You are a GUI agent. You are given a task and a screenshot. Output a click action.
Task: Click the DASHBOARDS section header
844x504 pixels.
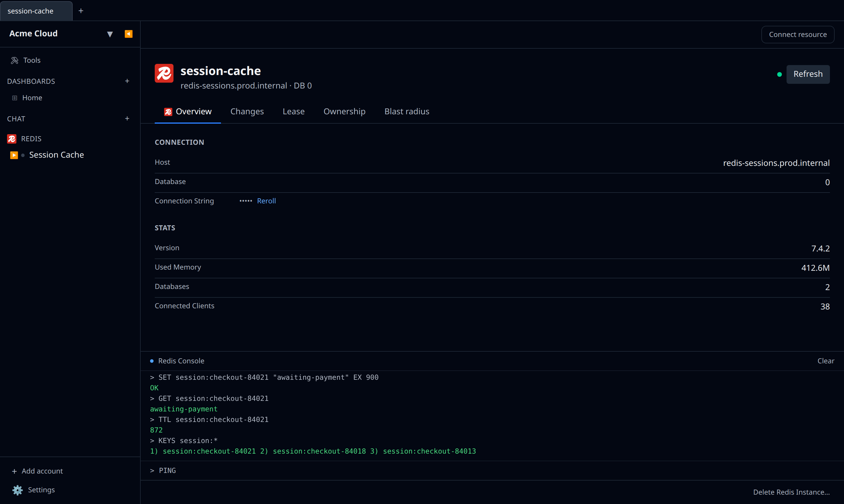tap(31, 81)
